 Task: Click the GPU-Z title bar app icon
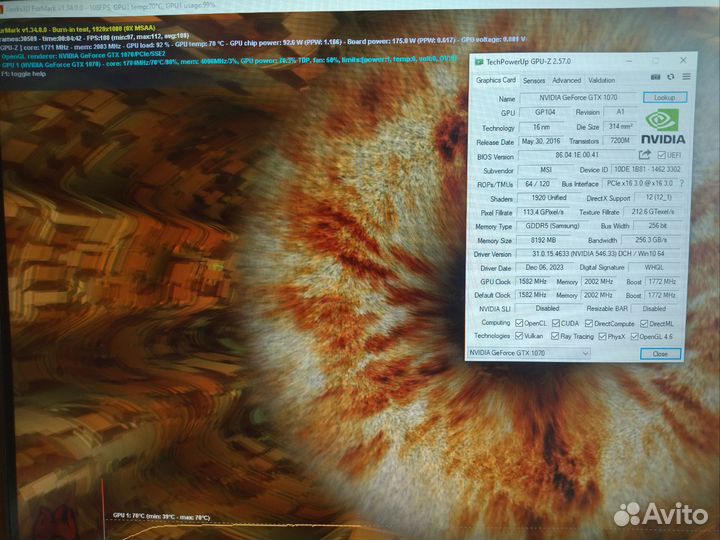pyautogui.click(x=479, y=62)
